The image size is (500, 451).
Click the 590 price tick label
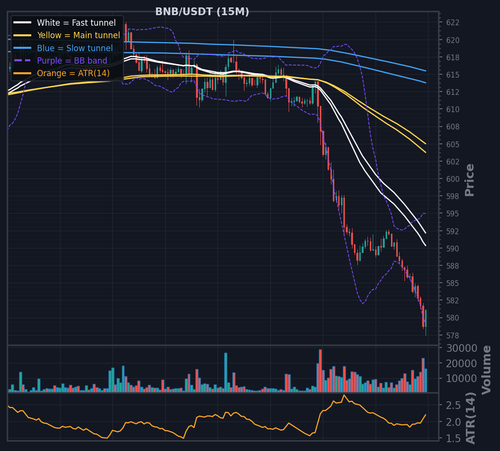pyautogui.click(x=453, y=249)
